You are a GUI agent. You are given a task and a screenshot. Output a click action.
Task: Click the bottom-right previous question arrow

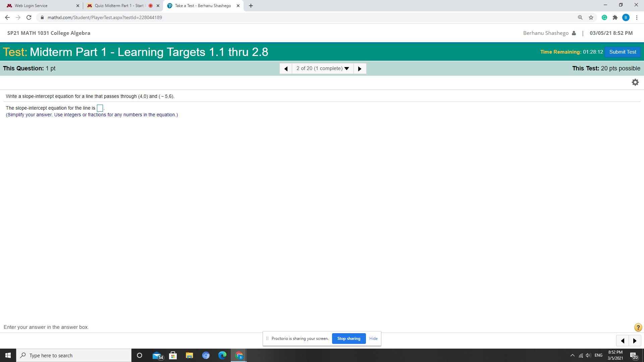pyautogui.click(x=623, y=341)
